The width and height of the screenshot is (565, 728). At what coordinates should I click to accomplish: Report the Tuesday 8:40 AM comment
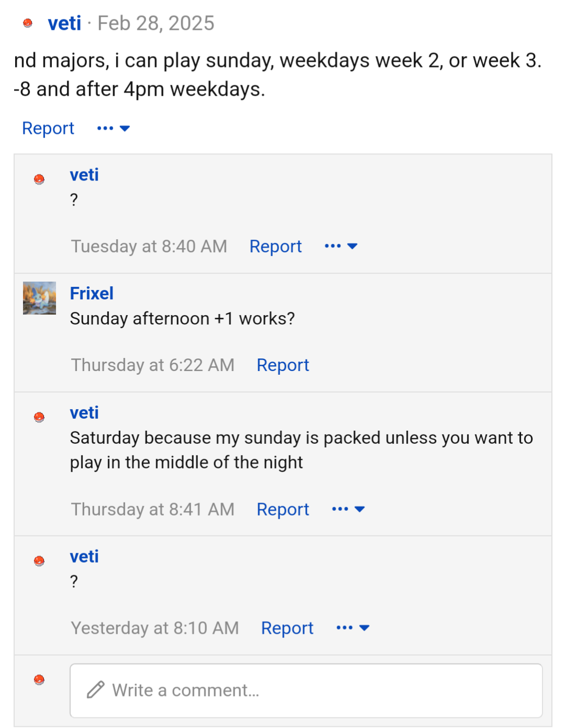pos(275,246)
